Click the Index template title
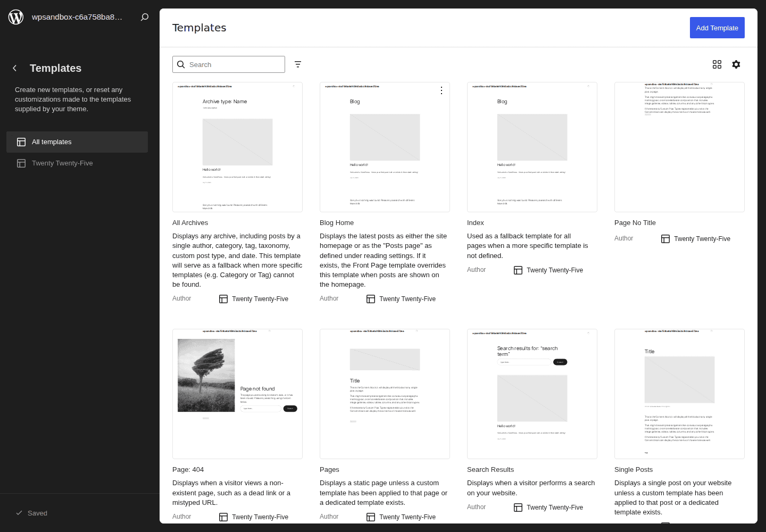766x532 pixels. pyautogui.click(x=476, y=223)
